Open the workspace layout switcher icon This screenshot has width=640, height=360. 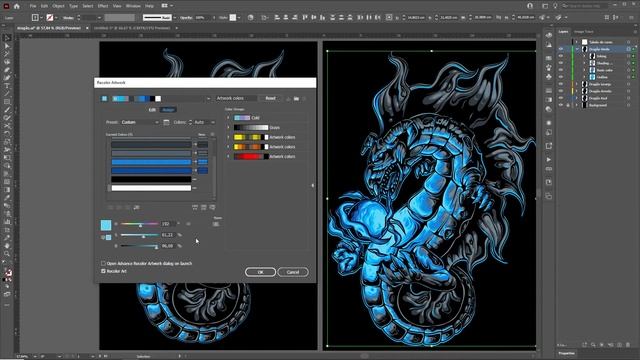click(545, 6)
